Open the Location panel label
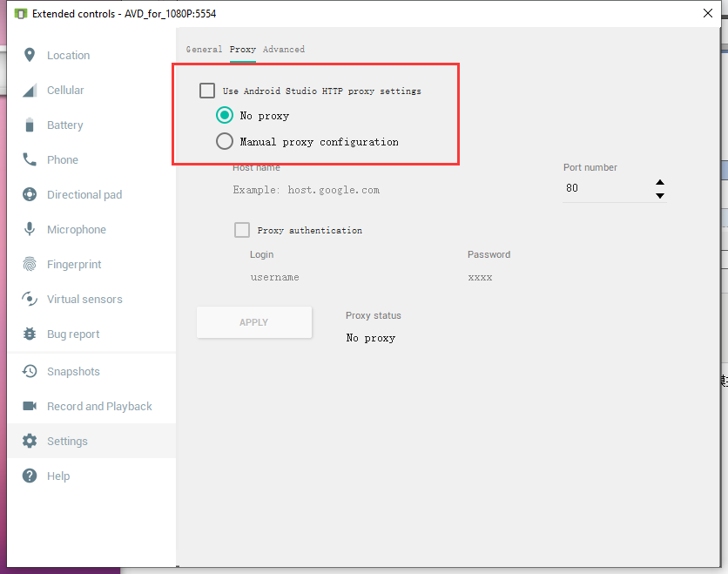Image resolution: width=728 pixels, height=574 pixels. click(68, 55)
